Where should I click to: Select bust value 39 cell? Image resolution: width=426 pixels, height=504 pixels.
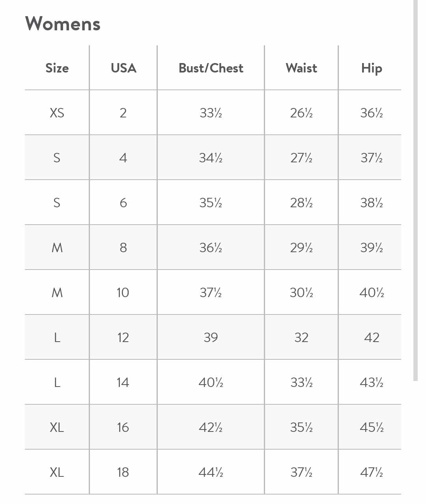[211, 337]
